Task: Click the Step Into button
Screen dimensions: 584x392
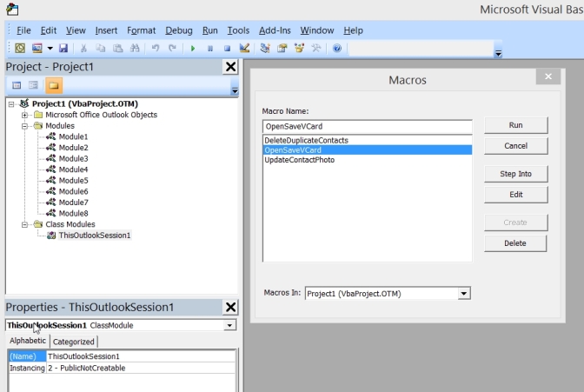Action: (516, 174)
